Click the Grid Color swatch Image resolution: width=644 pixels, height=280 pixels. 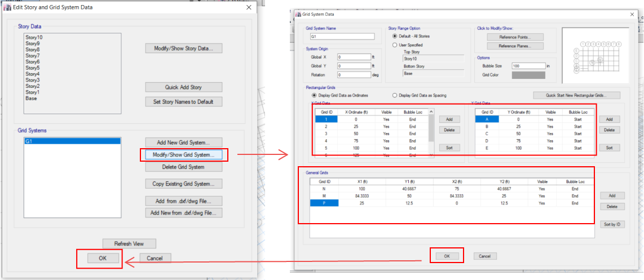(528, 74)
